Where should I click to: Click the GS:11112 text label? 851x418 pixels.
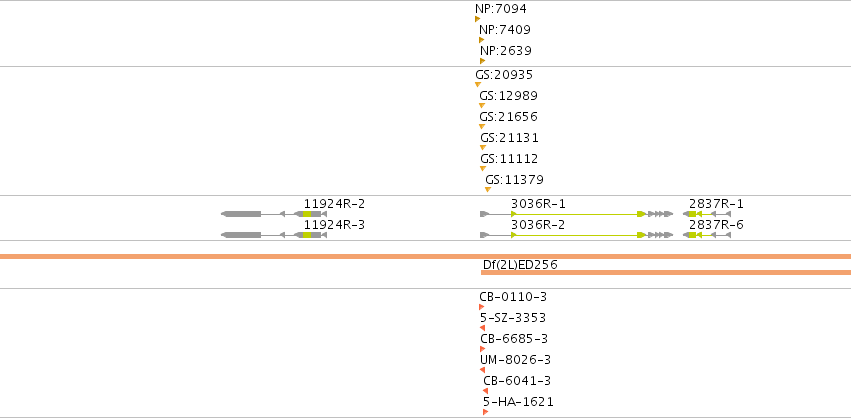point(509,159)
